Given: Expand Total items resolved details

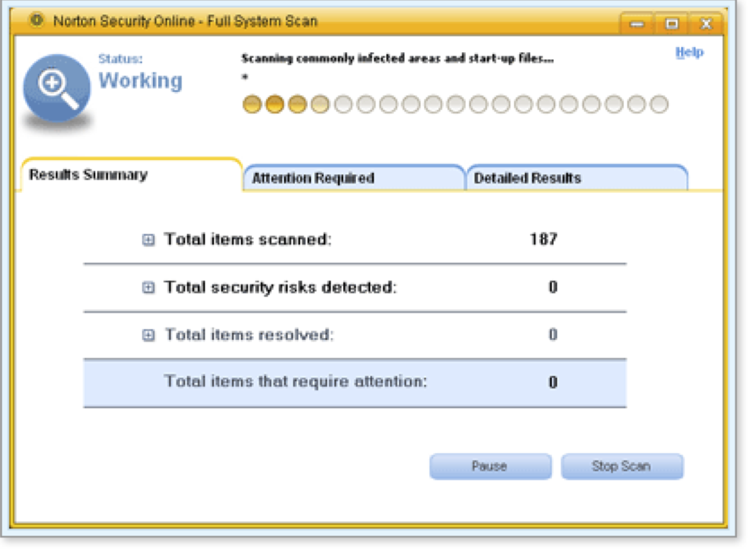Looking at the screenshot, I should point(148,335).
